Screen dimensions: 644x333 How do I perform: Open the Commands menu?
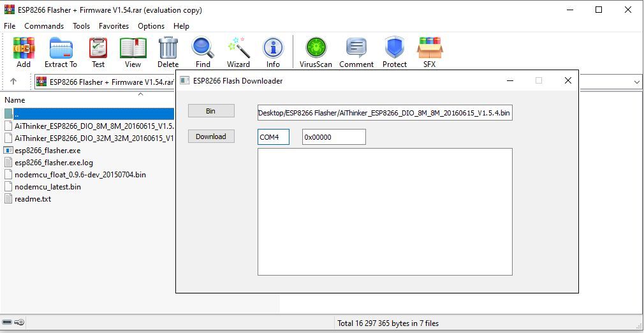44,26
